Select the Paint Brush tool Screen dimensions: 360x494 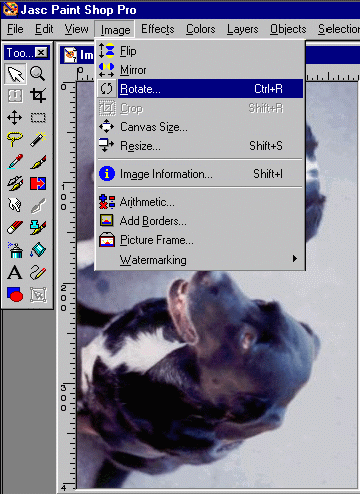click(x=38, y=162)
